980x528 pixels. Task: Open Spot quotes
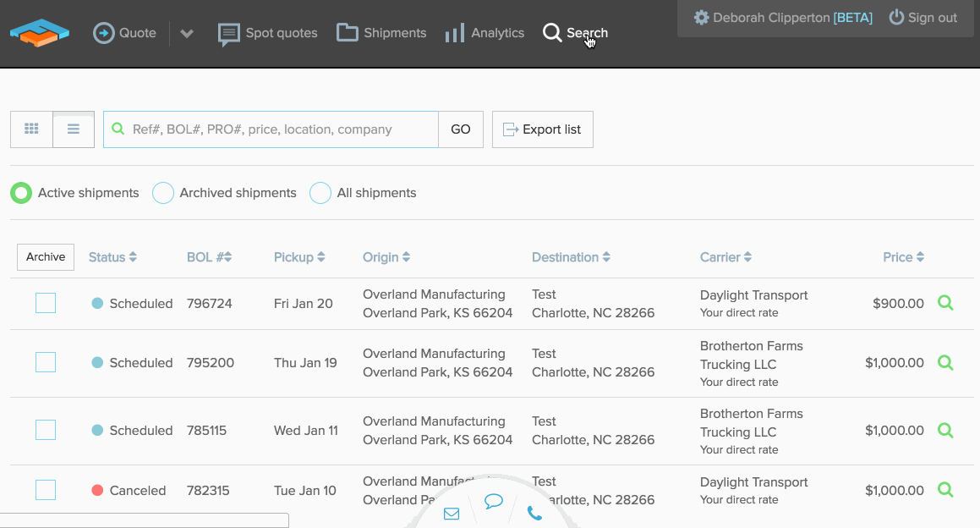tap(267, 33)
